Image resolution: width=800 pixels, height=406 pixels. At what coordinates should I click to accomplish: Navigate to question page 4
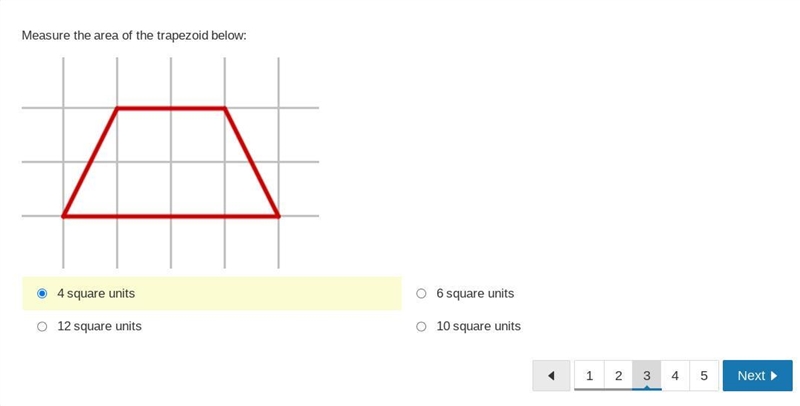(x=675, y=376)
